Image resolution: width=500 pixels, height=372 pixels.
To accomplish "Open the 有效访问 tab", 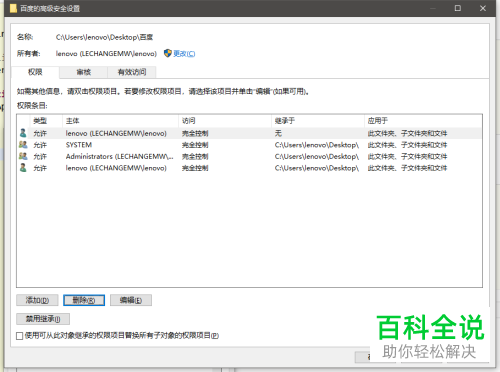I will pyautogui.click(x=132, y=72).
